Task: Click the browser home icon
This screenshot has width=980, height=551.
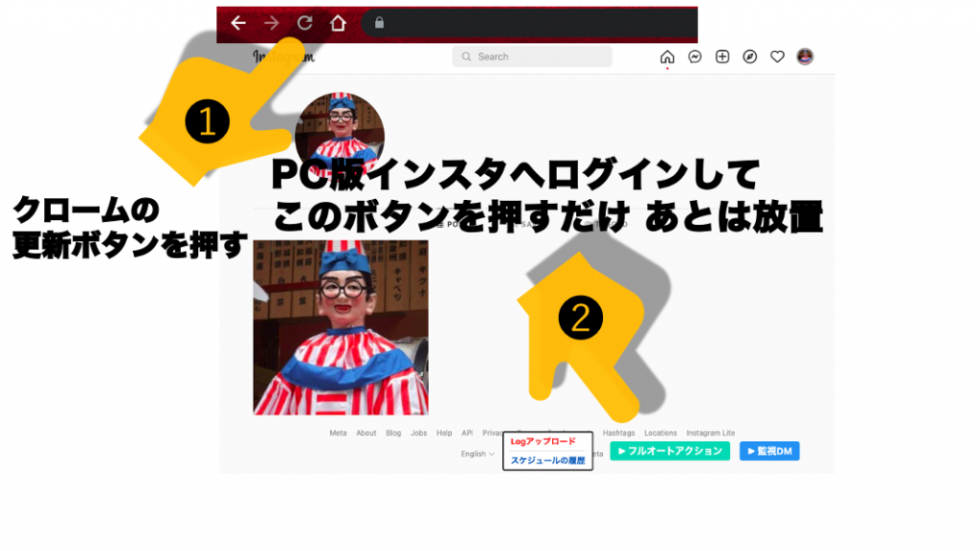Action: pos(338,23)
